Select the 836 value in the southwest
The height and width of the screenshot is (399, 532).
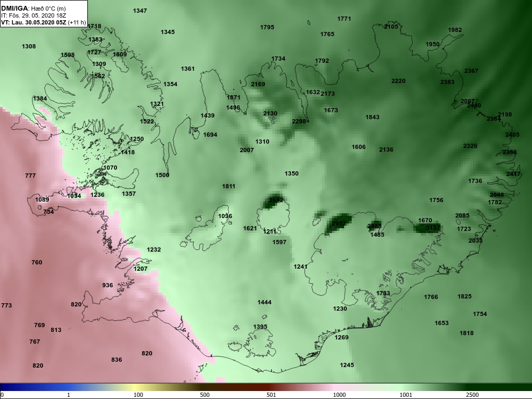pos(117,360)
